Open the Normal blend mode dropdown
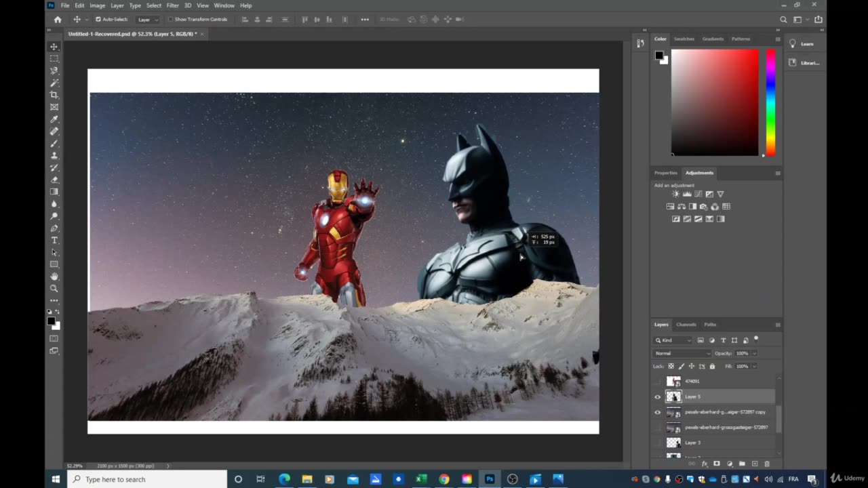Image resolution: width=868 pixels, height=488 pixels. (x=682, y=353)
